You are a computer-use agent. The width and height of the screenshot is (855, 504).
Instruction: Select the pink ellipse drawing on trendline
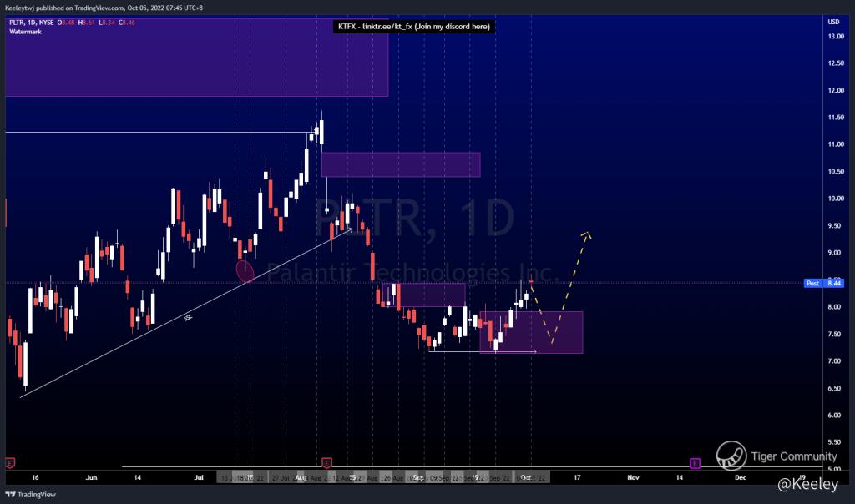tap(245, 271)
